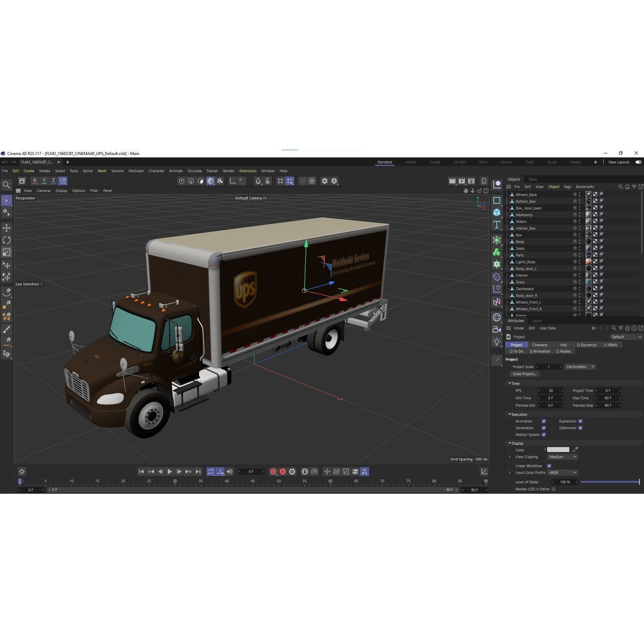Screen dimensions: 644x644
Task: Click the Objects manager filter icon
Action: point(634,187)
